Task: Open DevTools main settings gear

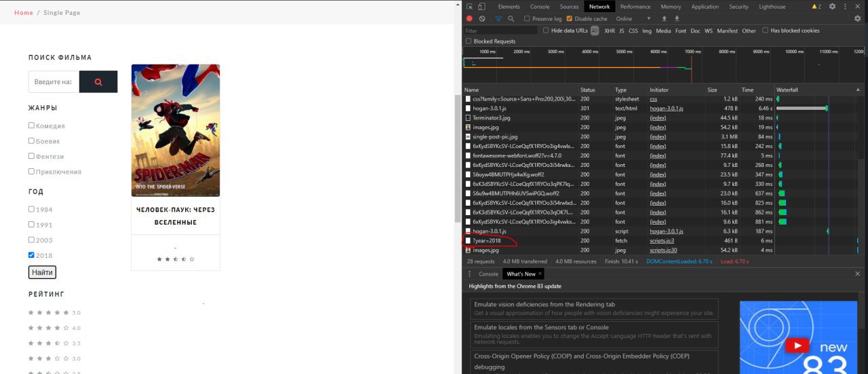Action: pyautogui.click(x=832, y=7)
